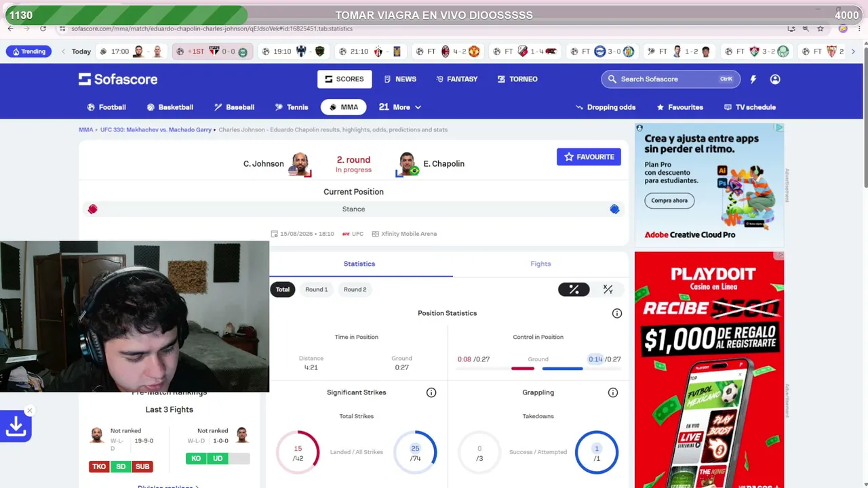Screen dimensions: 868x488
Task: Click the KO result badge
Action: (196, 459)
